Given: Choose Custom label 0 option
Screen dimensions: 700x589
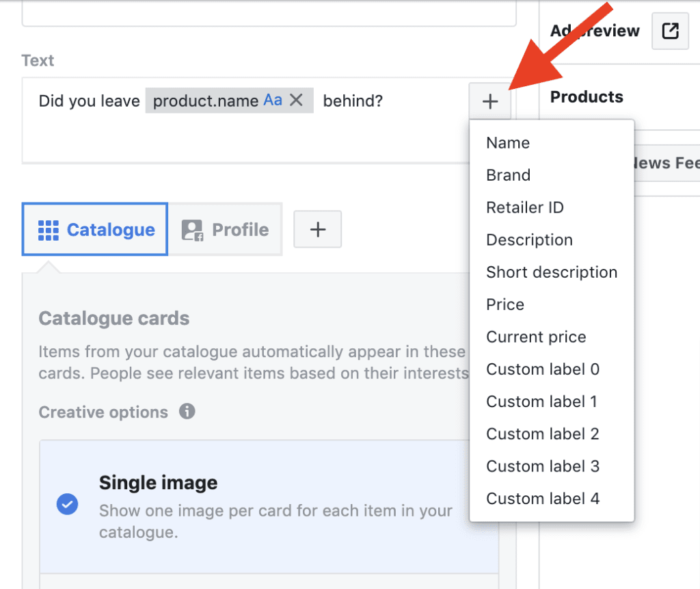Looking at the screenshot, I should coord(543,369).
